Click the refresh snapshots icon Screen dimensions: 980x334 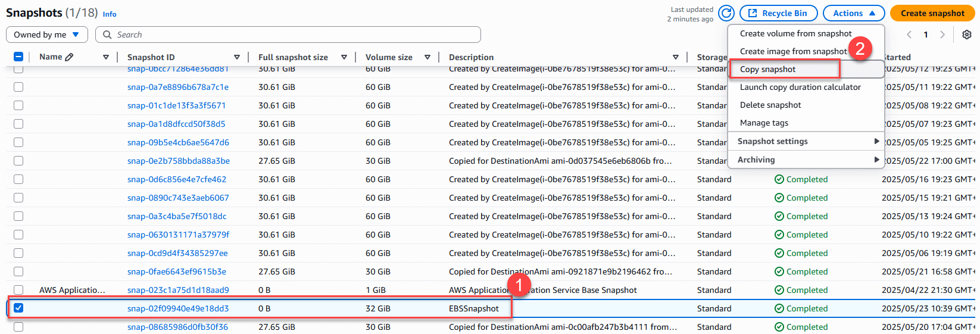(726, 13)
